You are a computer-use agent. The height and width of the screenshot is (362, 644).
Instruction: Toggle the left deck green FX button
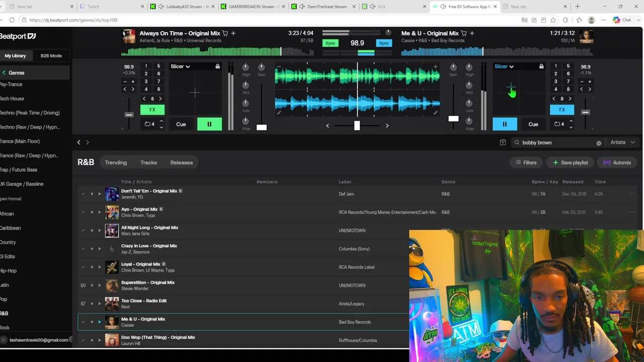152,110
